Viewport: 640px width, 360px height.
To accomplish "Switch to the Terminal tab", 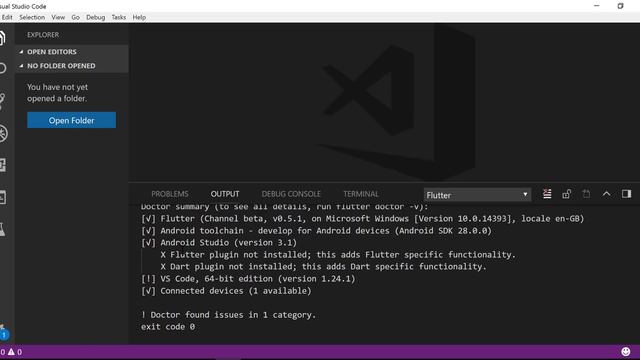I will [x=361, y=194].
